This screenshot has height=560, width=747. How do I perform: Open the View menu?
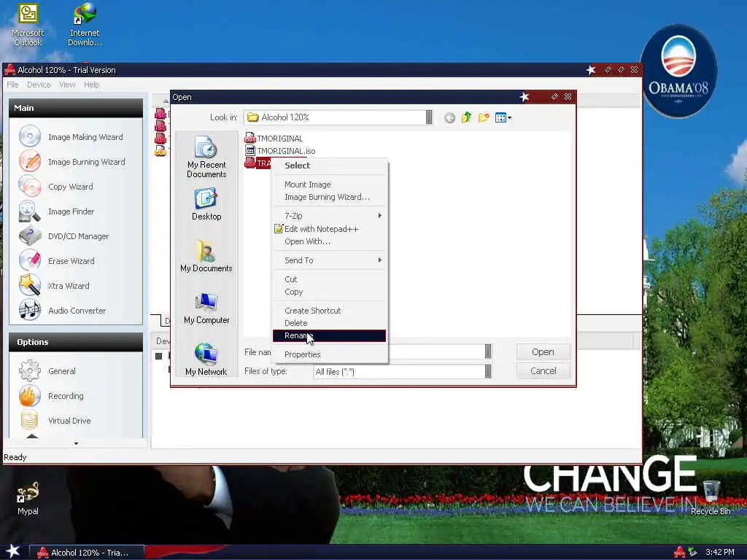click(67, 85)
